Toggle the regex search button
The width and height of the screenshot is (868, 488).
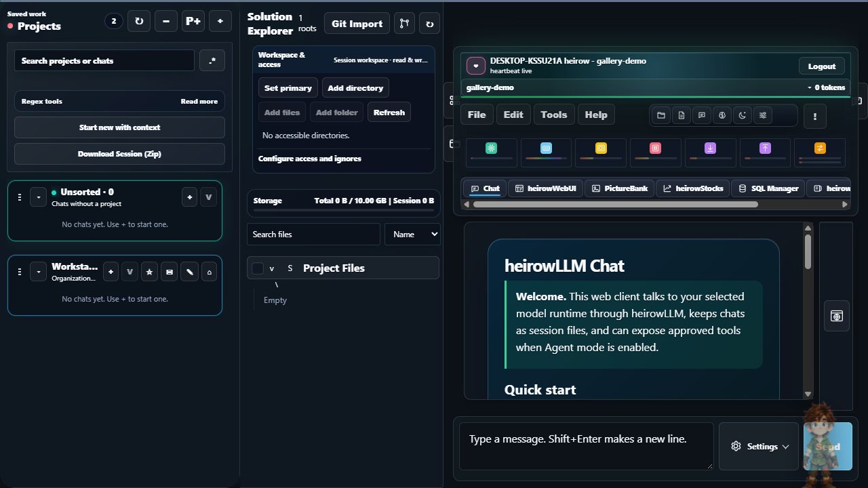point(212,60)
